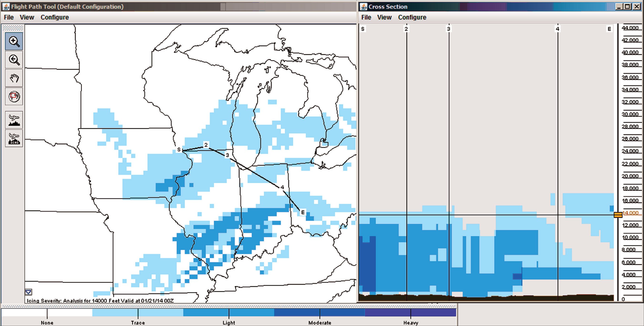
Task: Select the airplane flight path drawing tool
Action: pos(14,120)
